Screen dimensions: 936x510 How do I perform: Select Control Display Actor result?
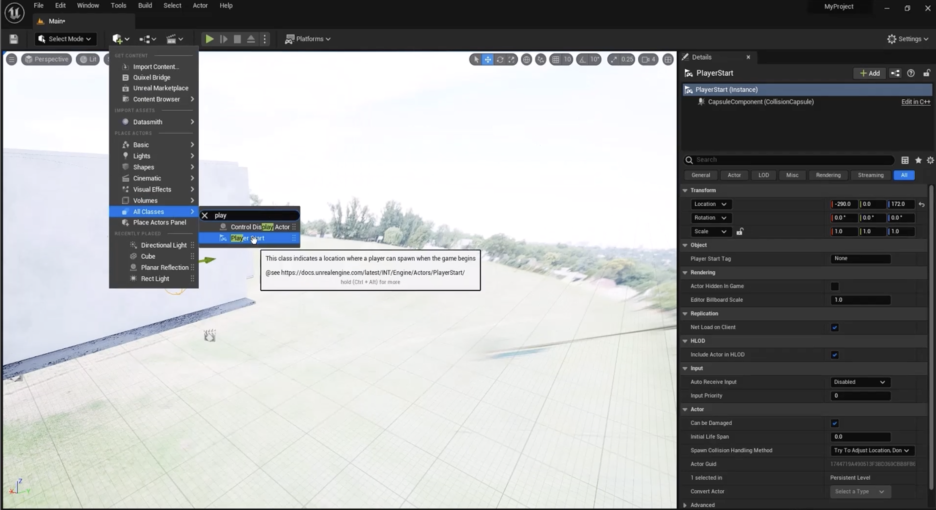pyautogui.click(x=249, y=227)
